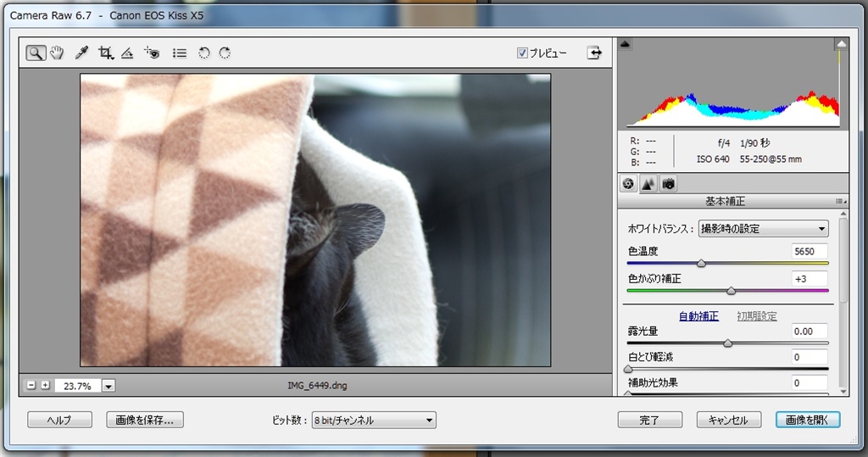The image size is (868, 457).
Task: Expand the zoom level percentage dropdown
Action: click(108, 386)
